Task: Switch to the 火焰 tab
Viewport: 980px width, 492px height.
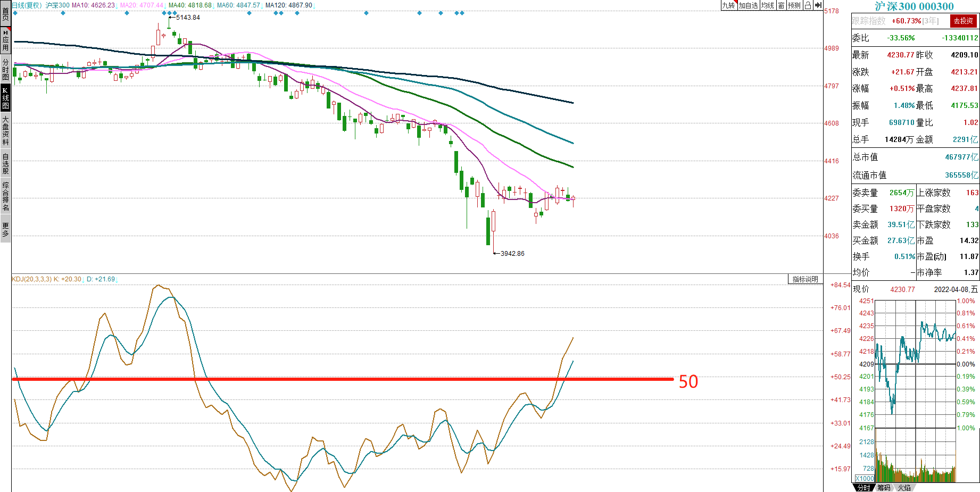Action: 904,488
